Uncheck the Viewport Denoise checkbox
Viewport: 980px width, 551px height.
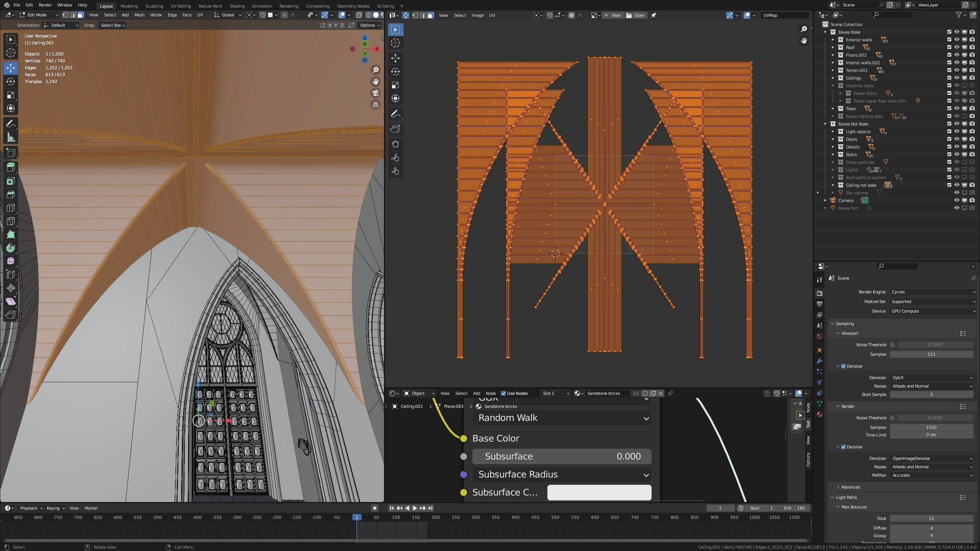click(843, 366)
